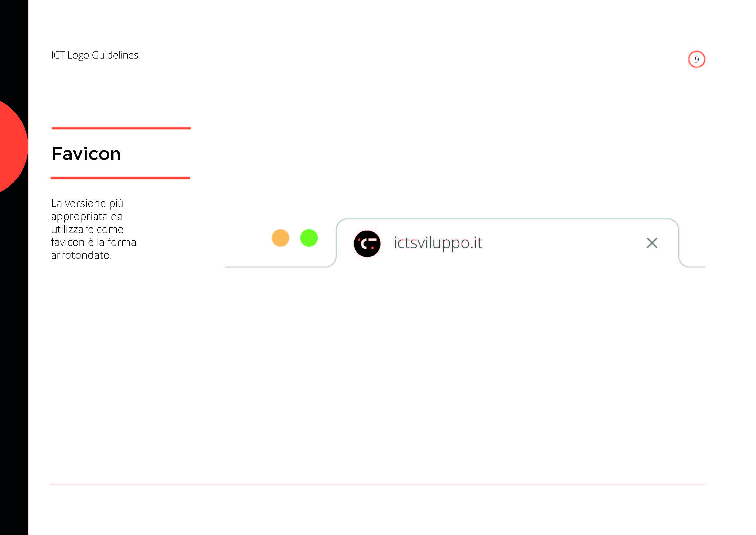This screenshot has height=535, width=756.
Task: Click the empty tab area between title and X
Action: [x=564, y=244]
